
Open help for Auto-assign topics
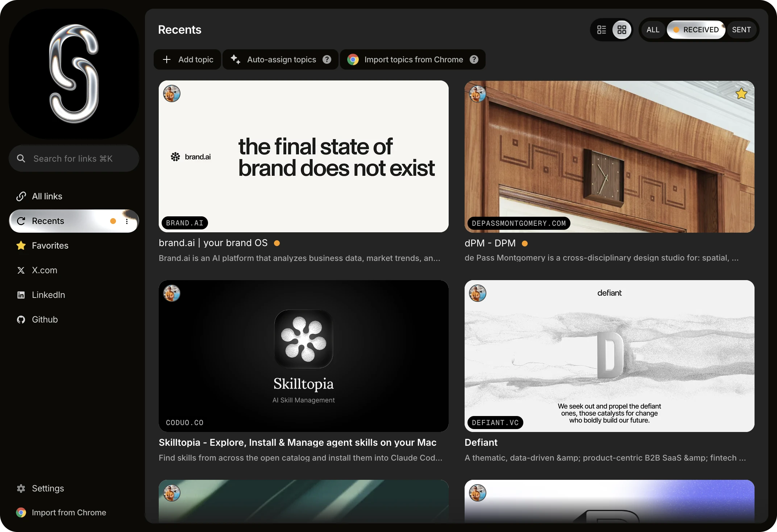pyautogui.click(x=327, y=59)
